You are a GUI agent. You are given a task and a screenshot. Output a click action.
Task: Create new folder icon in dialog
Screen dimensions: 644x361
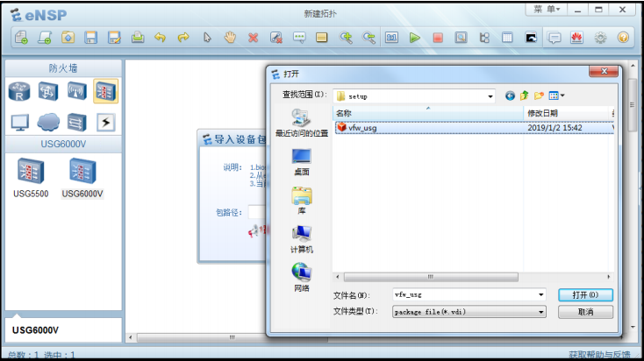point(540,96)
